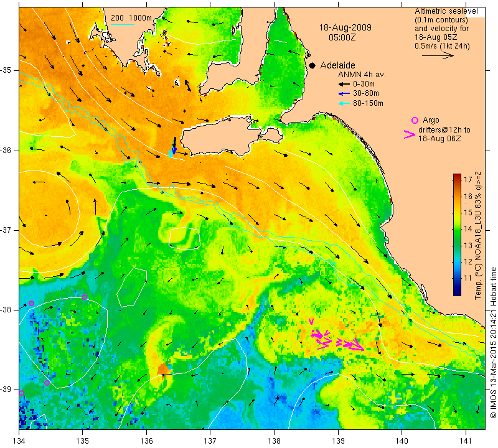Click the 14 value on color bar
This screenshot has height=448, width=498.
468,228
